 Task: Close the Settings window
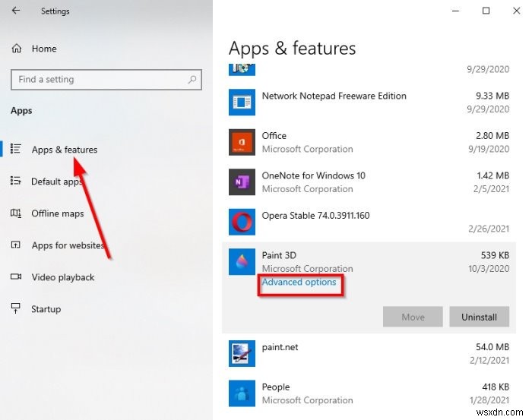click(516, 11)
